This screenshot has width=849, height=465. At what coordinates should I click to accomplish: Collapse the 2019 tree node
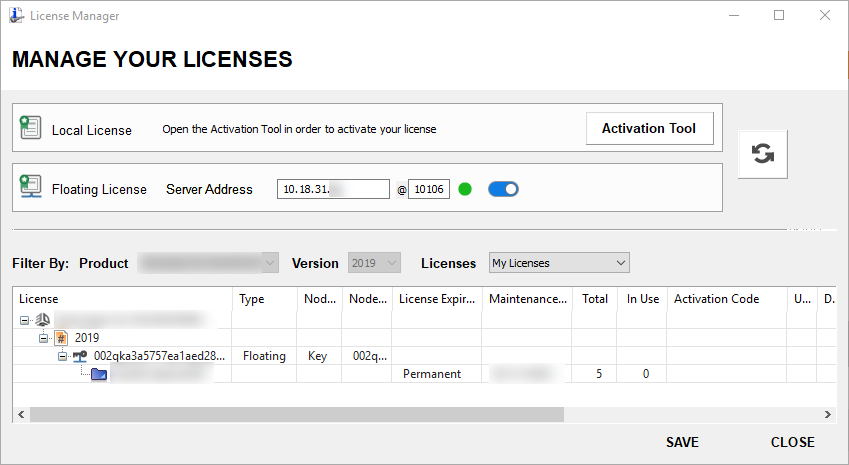(44, 338)
